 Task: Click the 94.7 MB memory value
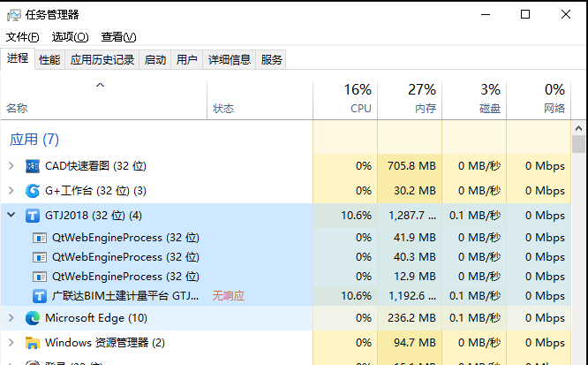(415, 343)
